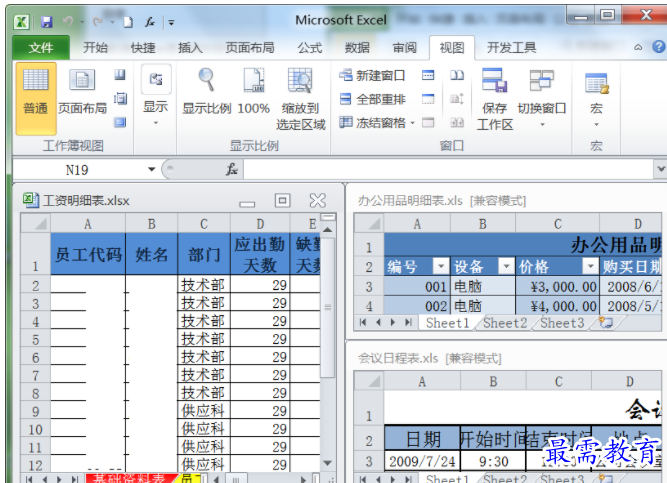Select 员工代码 header cell in 工资明细表
This screenshot has height=483, width=667.
click(x=88, y=254)
